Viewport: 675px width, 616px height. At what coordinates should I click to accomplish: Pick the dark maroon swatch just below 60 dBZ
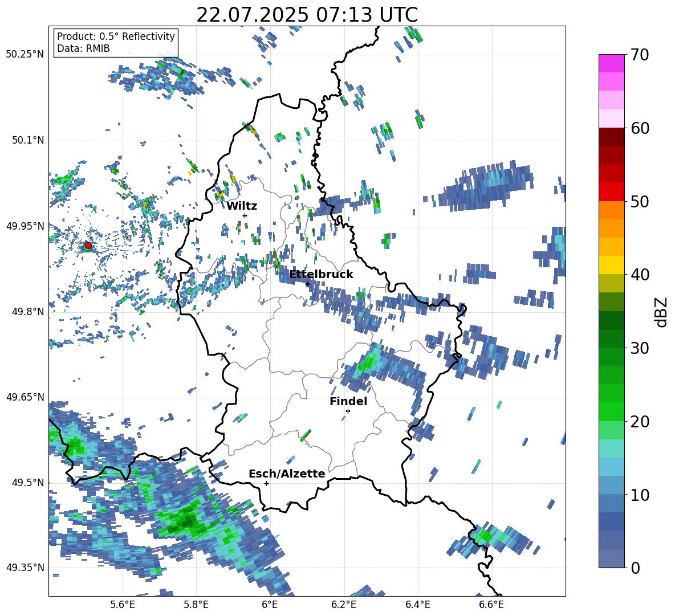coord(611,137)
